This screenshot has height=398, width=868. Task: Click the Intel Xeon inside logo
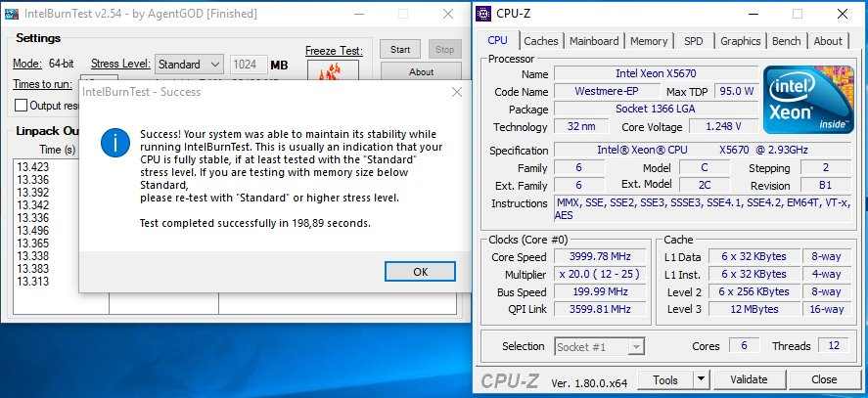click(808, 100)
